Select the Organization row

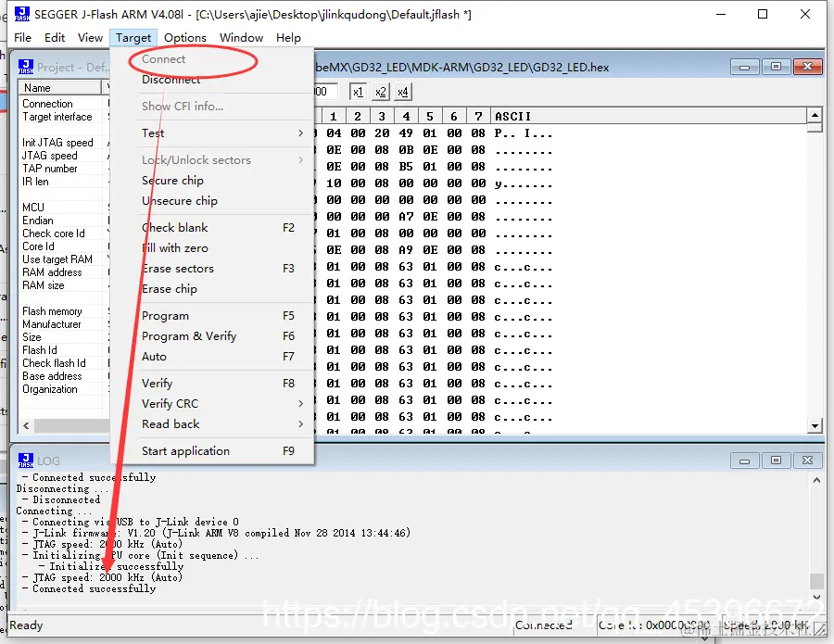pyautogui.click(x=63, y=389)
